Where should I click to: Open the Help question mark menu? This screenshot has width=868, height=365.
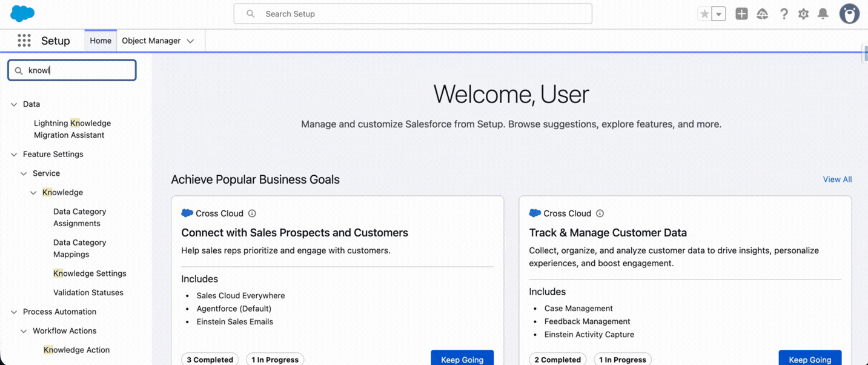pyautogui.click(x=784, y=14)
